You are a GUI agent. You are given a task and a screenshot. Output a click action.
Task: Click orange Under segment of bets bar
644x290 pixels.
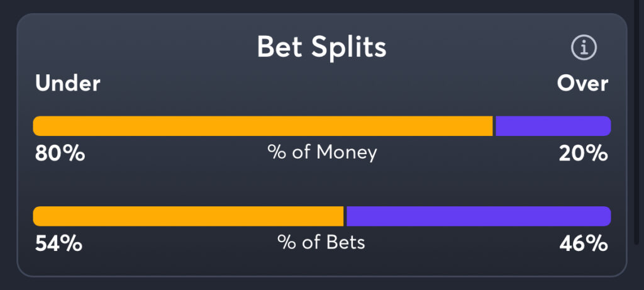coord(189,216)
